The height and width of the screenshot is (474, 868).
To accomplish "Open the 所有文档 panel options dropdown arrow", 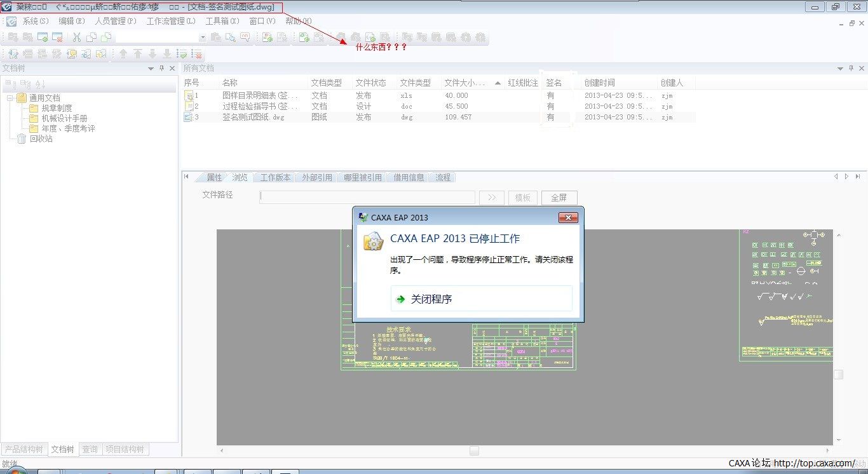I will (840, 68).
